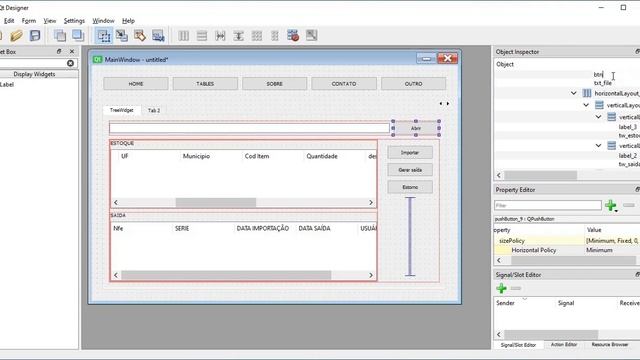Click the Estorno button

coord(410,187)
